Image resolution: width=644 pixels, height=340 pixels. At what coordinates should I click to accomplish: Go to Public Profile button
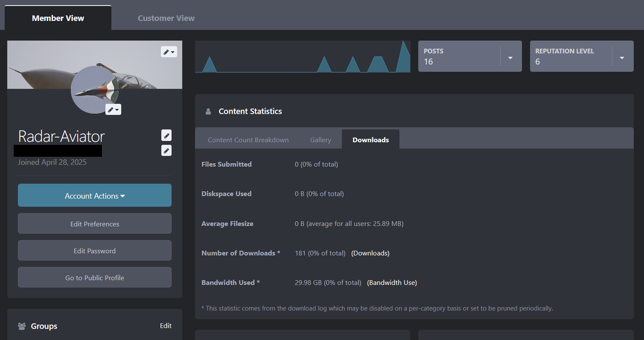94,277
